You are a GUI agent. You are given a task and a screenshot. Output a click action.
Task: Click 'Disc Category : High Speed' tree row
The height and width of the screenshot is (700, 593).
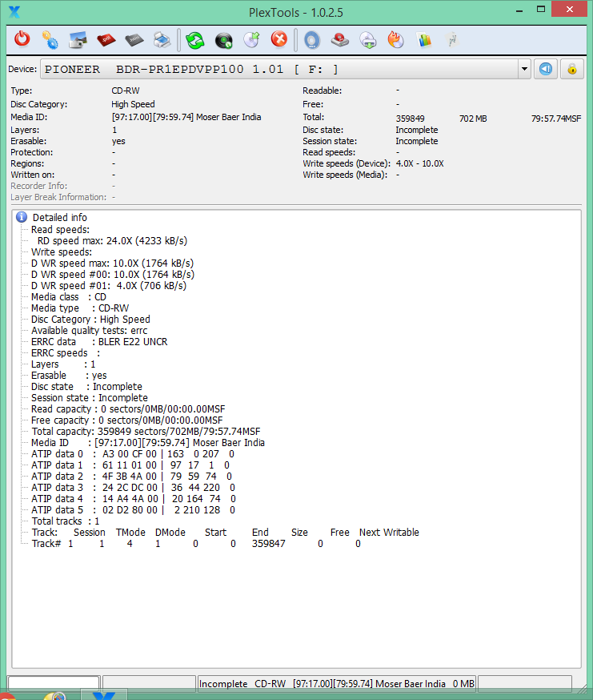pyautogui.click(x=90, y=320)
